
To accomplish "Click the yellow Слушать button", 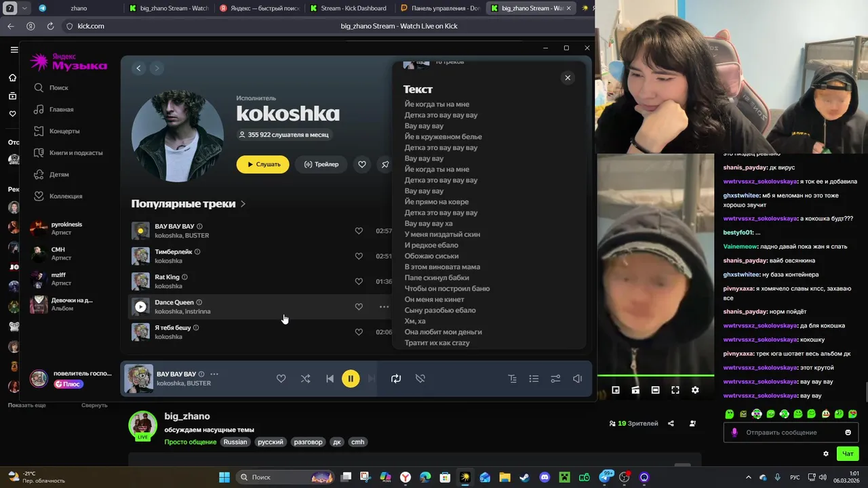I will pos(263,164).
